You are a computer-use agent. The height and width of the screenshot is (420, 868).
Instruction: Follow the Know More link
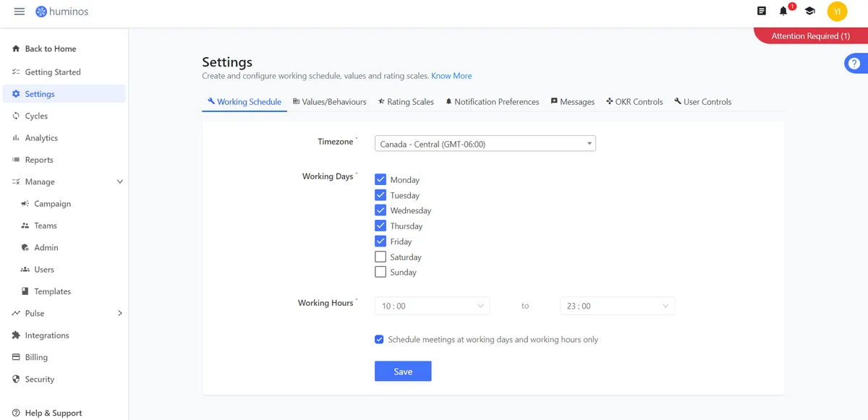(x=451, y=76)
